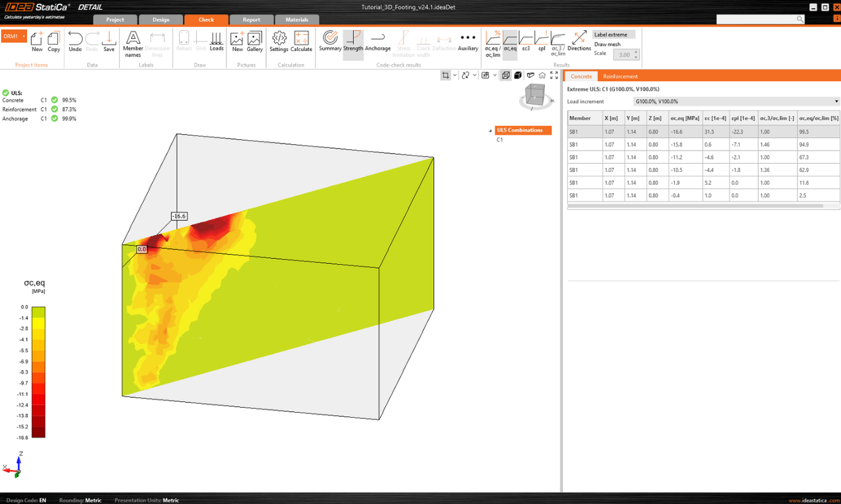The height and width of the screenshot is (504, 841).
Task: Open the code-check Summary
Action: coord(330,42)
